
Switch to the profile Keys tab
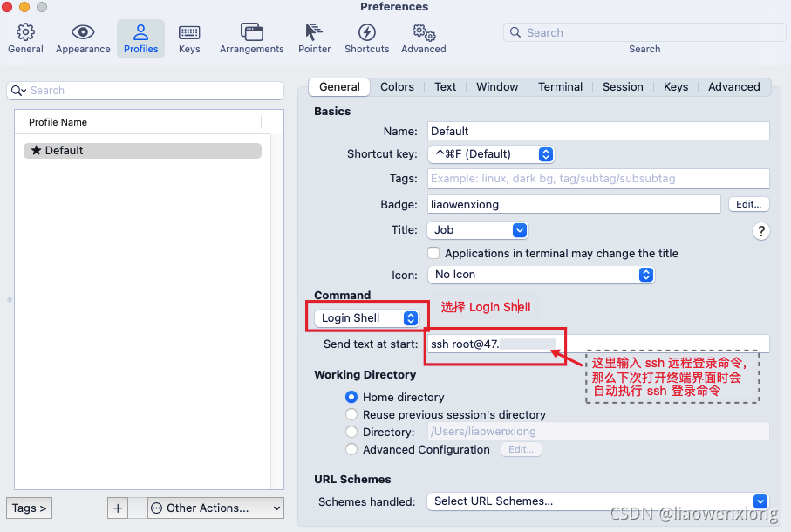pyautogui.click(x=676, y=86)
